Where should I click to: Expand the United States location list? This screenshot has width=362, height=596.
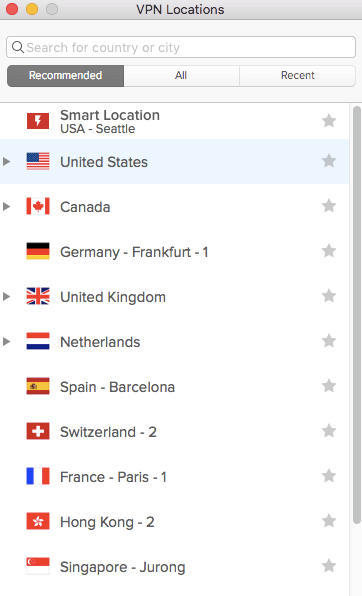tap(6, 162)
